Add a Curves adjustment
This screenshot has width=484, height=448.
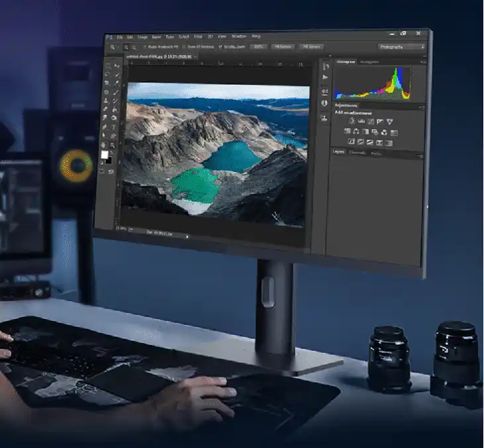point(371,121)
